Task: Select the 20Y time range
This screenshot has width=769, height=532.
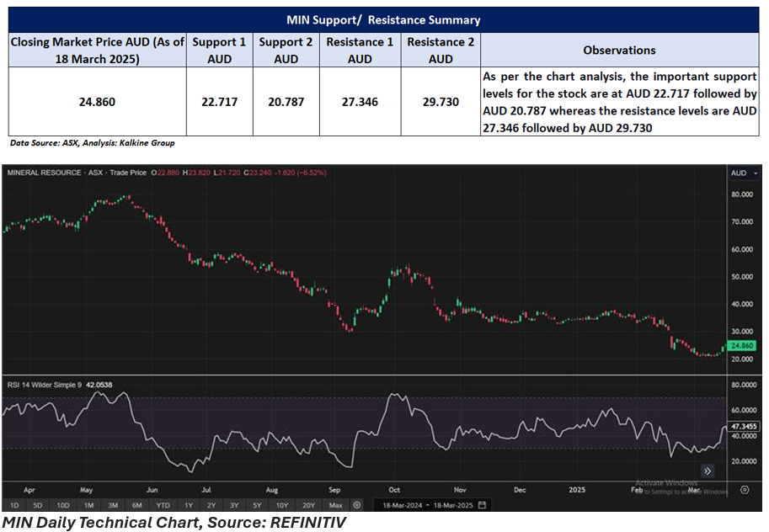Action: coord(308,505)
